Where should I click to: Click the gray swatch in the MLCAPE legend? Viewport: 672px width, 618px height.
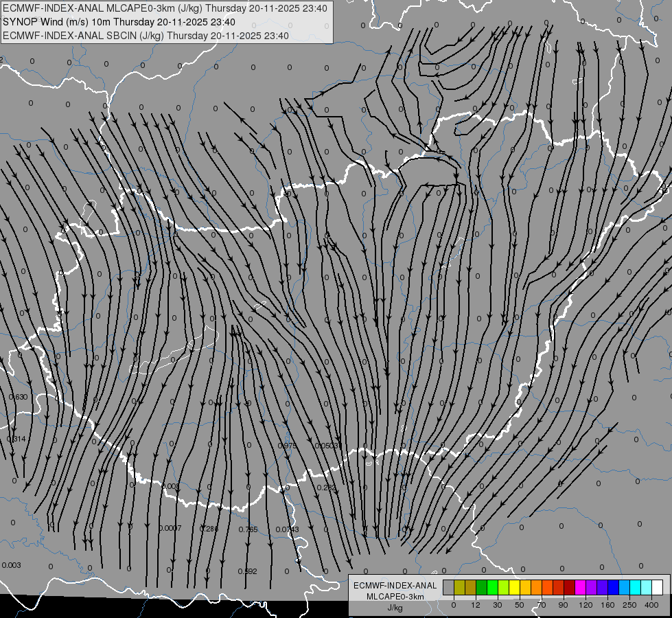[x=448, y=587]
